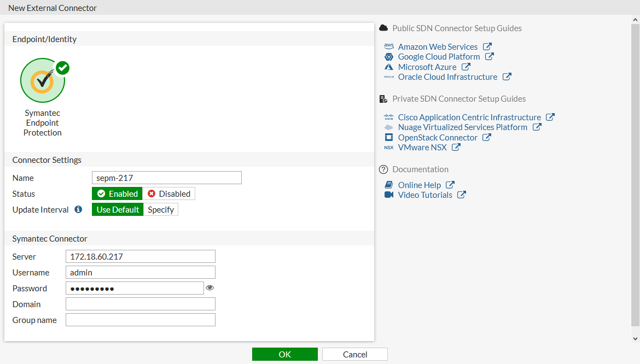This screenshot has width=640, height=364.
Task: Click the OpenStack logo icon
Action: [x=389, y=137]
